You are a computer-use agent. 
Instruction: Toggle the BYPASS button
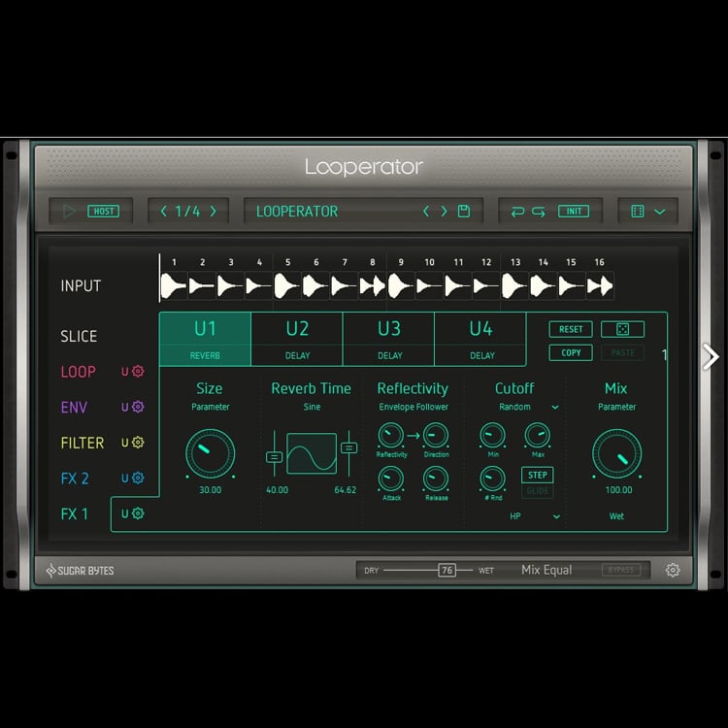621,570
